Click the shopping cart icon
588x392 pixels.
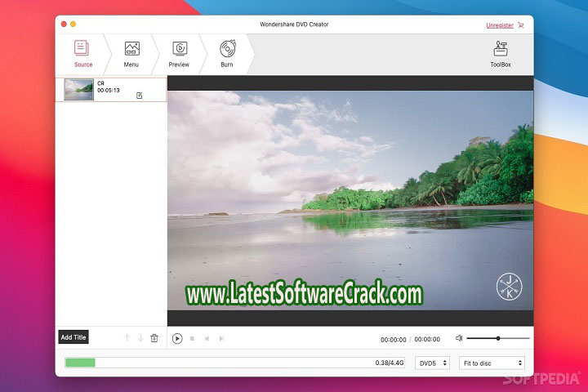tap(520, 25)
